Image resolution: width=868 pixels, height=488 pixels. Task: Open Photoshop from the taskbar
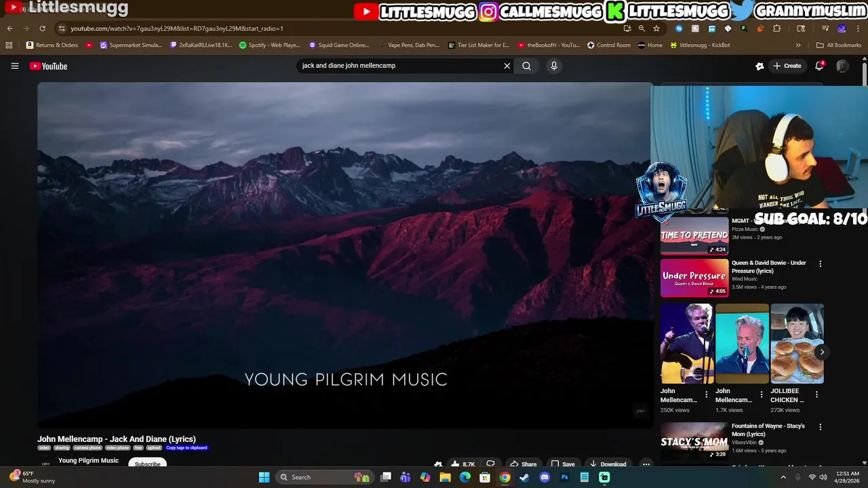pyautogui.click(x=564, y=477)
